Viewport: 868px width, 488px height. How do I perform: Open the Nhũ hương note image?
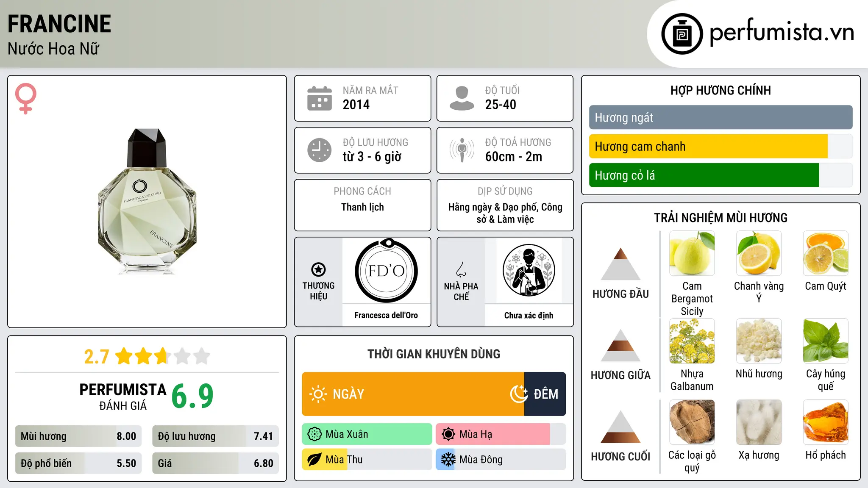(759, 341)
